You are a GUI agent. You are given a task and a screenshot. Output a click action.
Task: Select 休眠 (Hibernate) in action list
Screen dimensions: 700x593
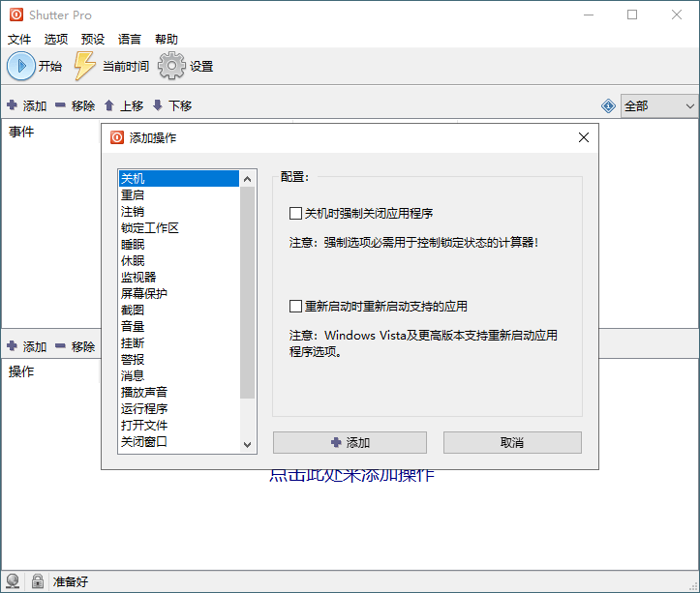click(133, 260)
